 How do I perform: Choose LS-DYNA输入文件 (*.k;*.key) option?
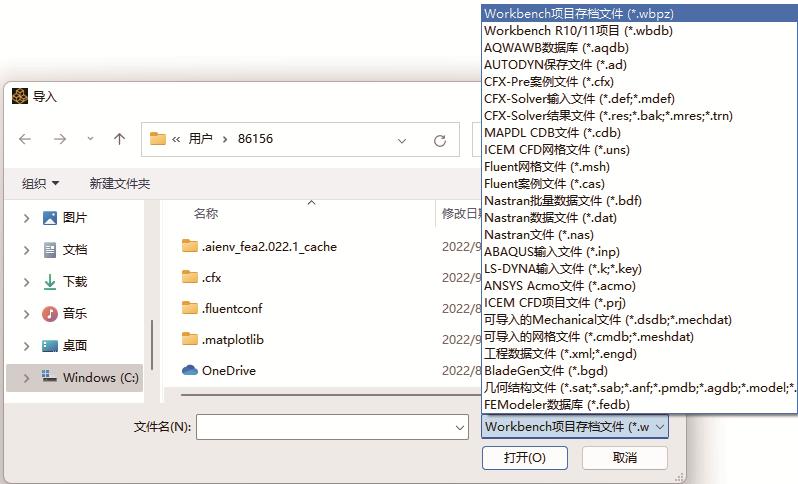click(639, 269)
